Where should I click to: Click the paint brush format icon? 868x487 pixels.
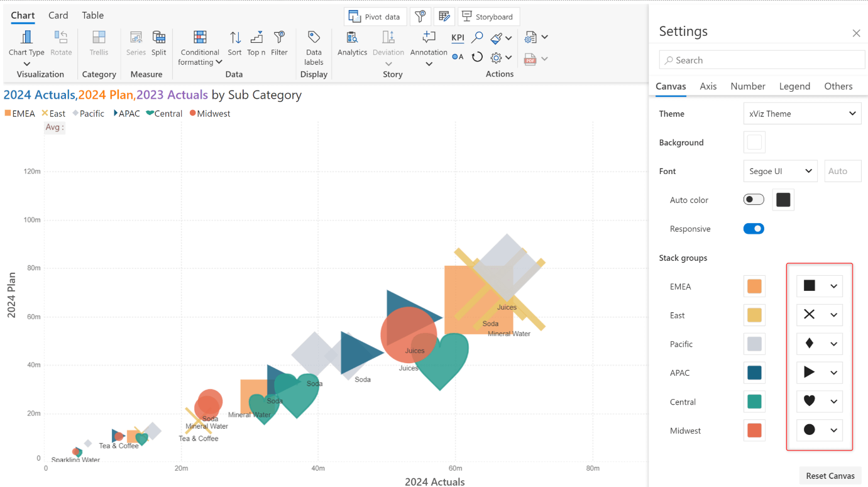497,38
